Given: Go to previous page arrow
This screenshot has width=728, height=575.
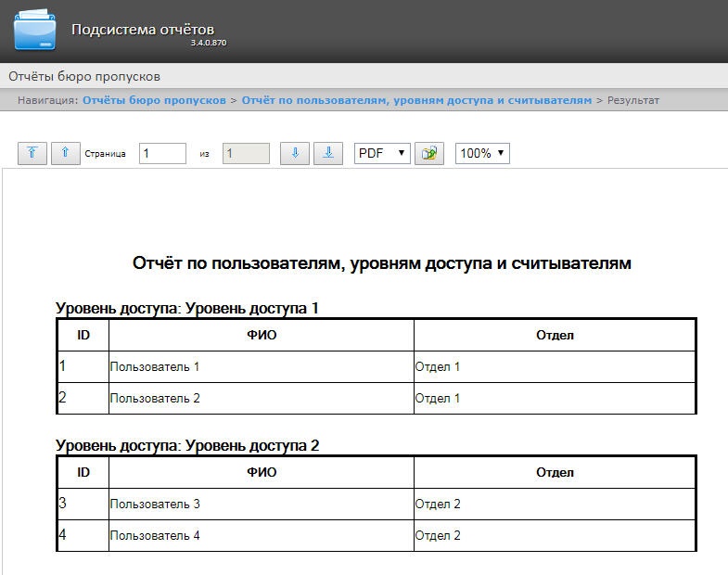Looking at the screenshot, I should tap(66, 153).
